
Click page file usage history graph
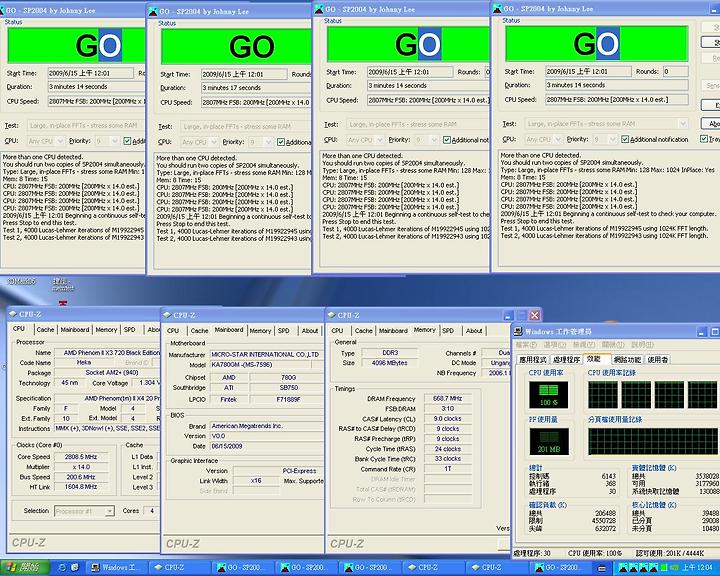[652, 441]
